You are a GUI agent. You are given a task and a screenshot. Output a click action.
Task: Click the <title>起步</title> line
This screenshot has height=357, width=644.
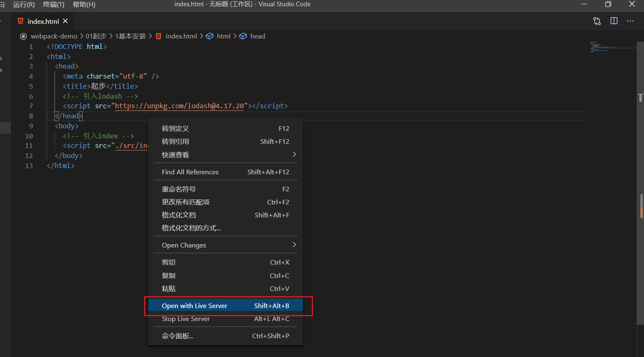click(x=100, y=86)
